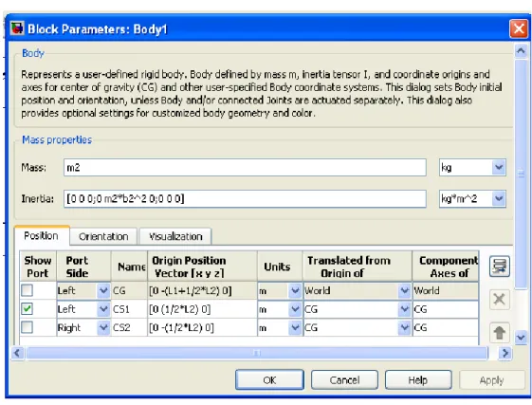Image resolution: width=532 pixels, height=405 pixels.
Task: Click the Inertia input field
Action: 245,198
